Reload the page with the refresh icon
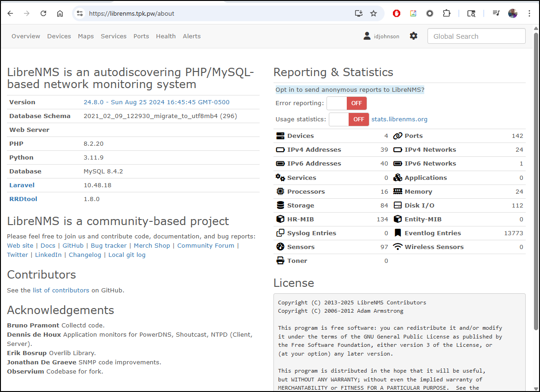 point(43,13)
